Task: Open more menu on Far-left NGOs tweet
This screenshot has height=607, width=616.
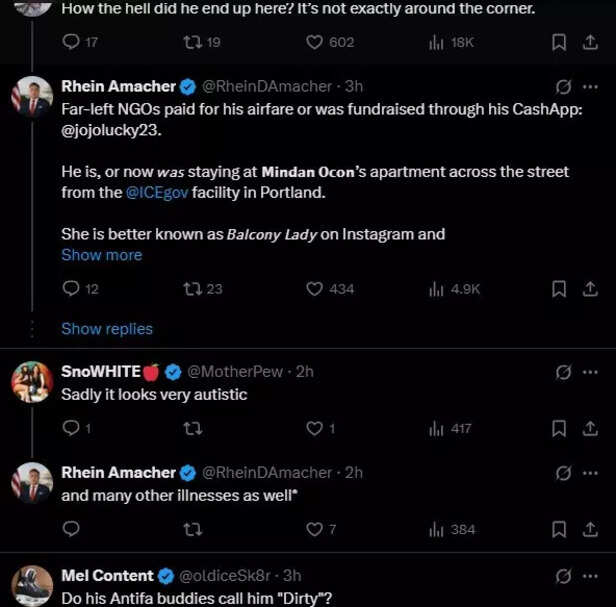Action: (590, 87)
